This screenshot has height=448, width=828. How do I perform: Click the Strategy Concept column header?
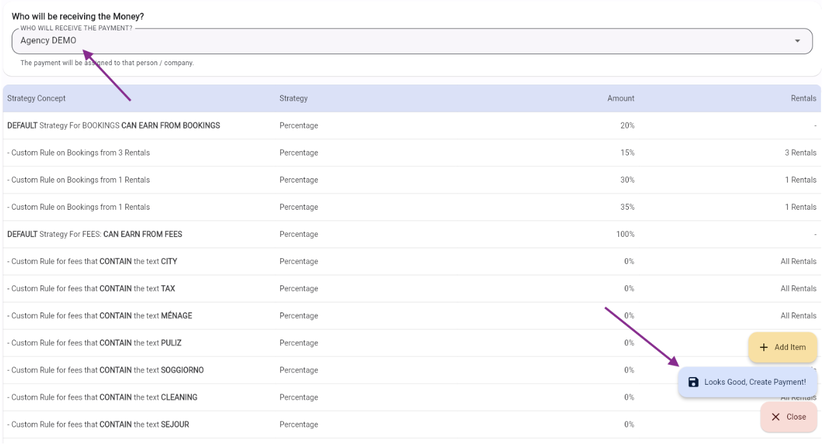pyautogui.click(x=36, y=98)
